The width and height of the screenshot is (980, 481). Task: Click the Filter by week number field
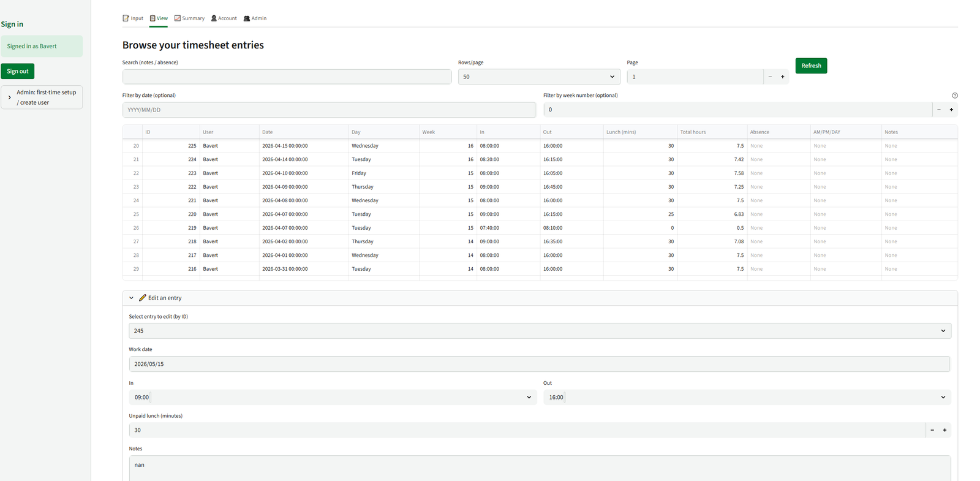point(737,110)
